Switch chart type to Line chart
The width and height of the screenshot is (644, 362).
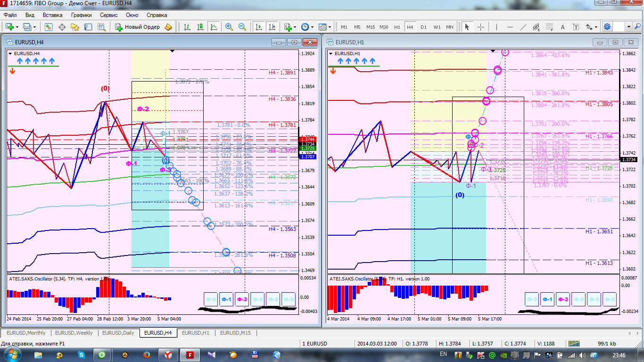(x=214, y=27)
